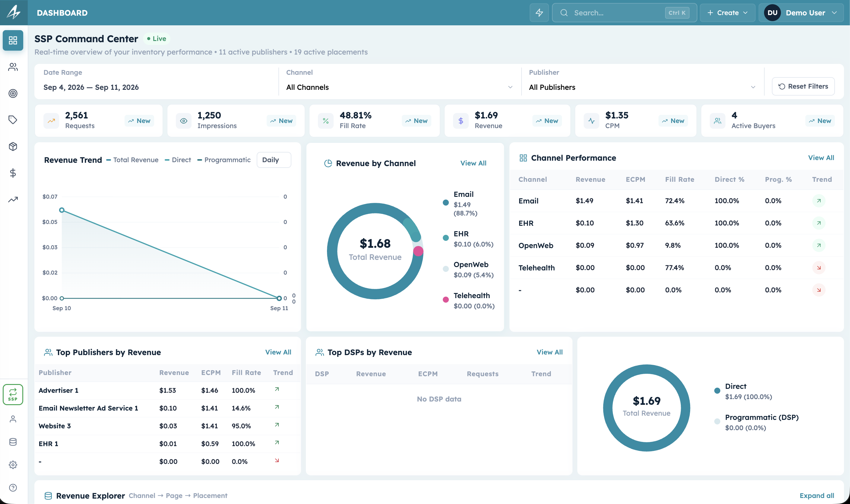Sort Channel Performance by Revenue column

(x=590, y=179)
